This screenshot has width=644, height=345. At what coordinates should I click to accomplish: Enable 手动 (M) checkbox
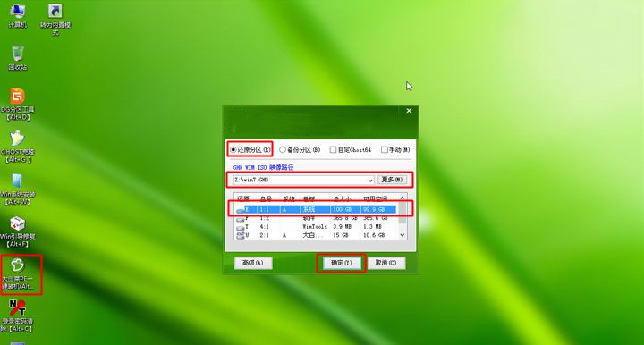point(385,150)
